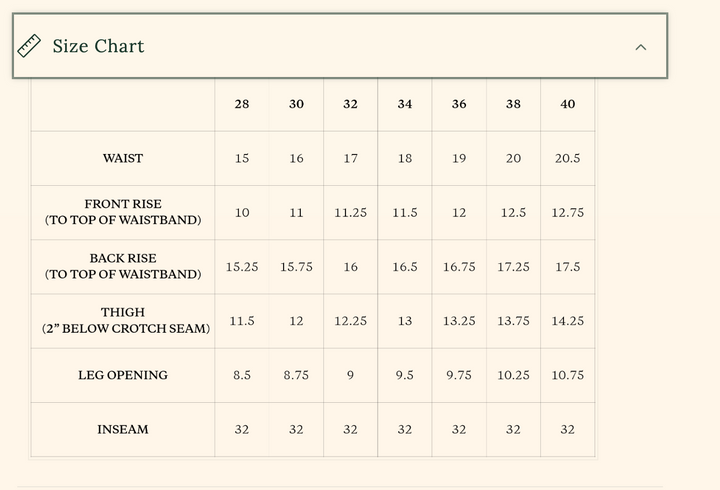
Task: Click front rise value 11.25
Action: (350, 212)
